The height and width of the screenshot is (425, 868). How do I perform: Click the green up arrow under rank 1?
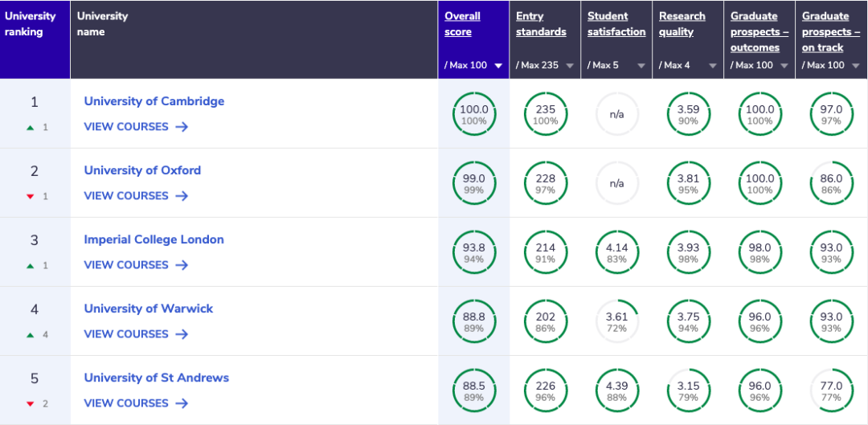tap(31, 127)
